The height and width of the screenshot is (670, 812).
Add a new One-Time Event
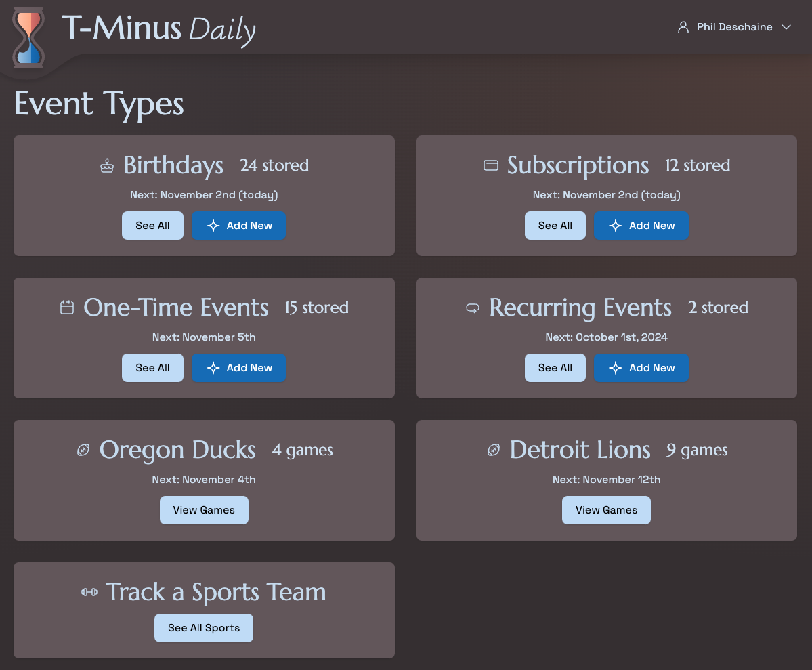(238, 368)
